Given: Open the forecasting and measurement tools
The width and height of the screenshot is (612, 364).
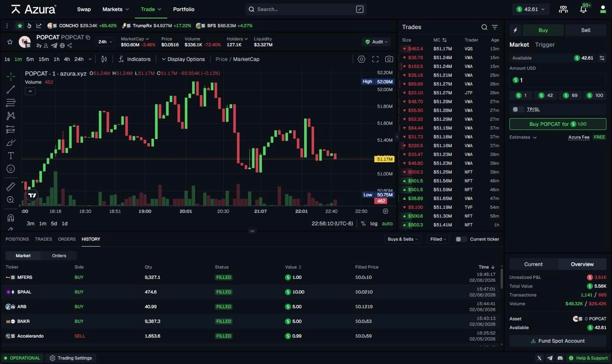Looking at the screenshot, I should coord(11,129).
